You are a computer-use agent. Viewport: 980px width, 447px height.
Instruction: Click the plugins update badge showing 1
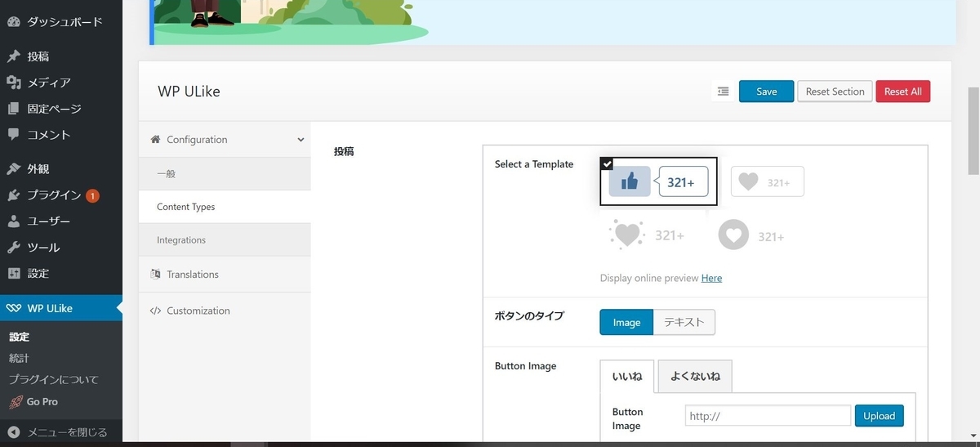(92, 195)
